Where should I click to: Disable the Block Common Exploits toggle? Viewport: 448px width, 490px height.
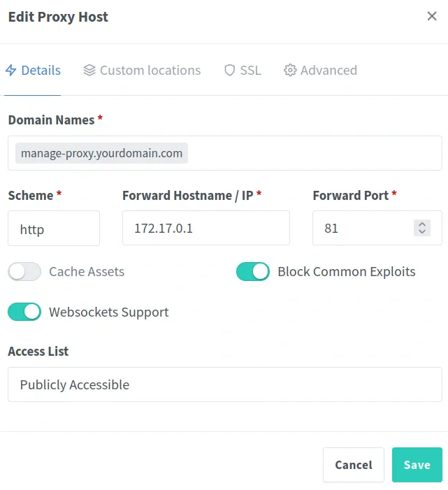tap(253, 272)
